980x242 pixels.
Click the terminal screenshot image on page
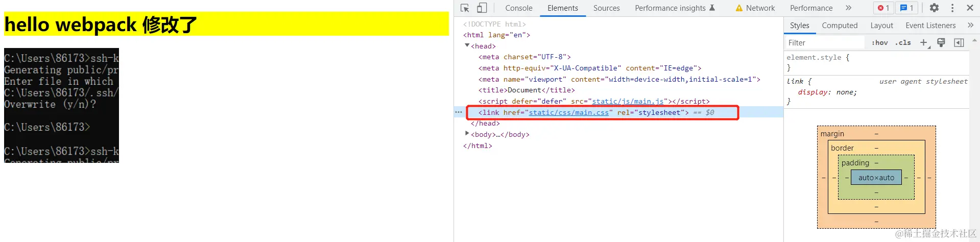61,106
